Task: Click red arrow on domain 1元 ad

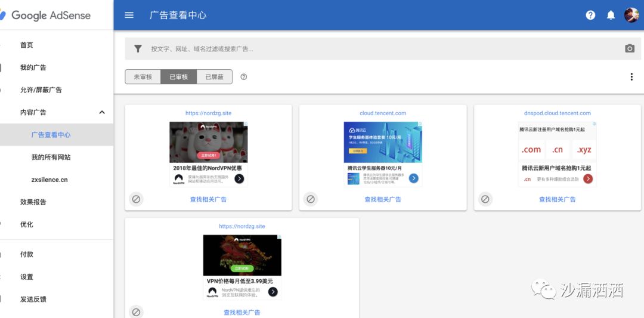Action: pyautogui.click(x=588, y=179)
